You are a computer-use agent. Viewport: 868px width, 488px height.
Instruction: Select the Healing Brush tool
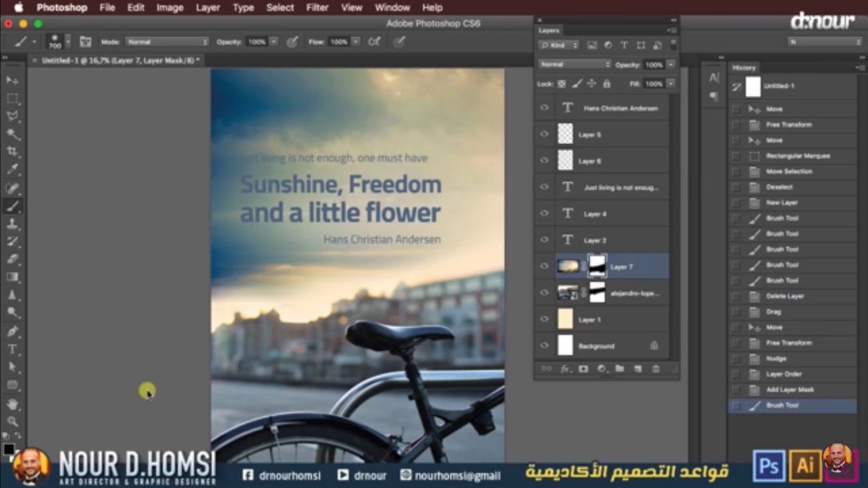(x=12, y=188)
